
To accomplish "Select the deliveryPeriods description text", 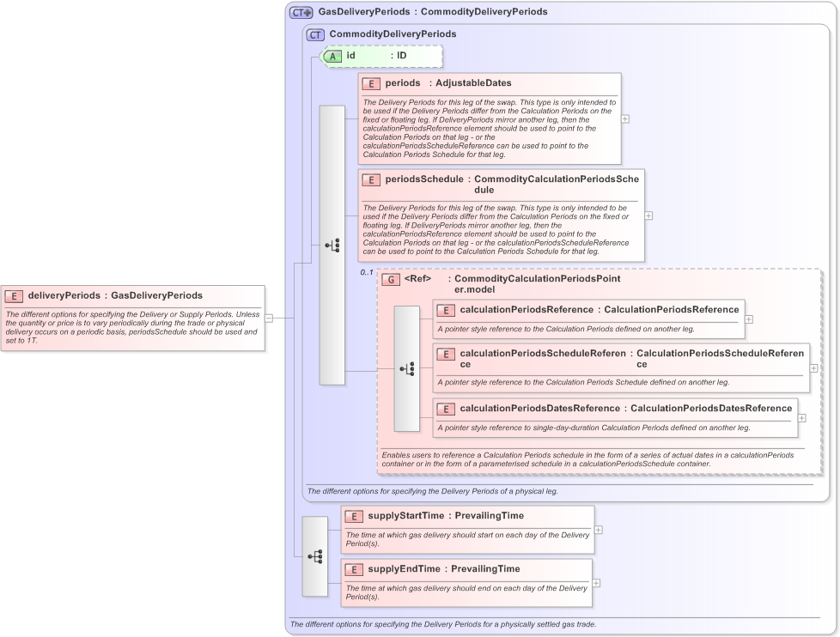I will (x=132, y=328).
